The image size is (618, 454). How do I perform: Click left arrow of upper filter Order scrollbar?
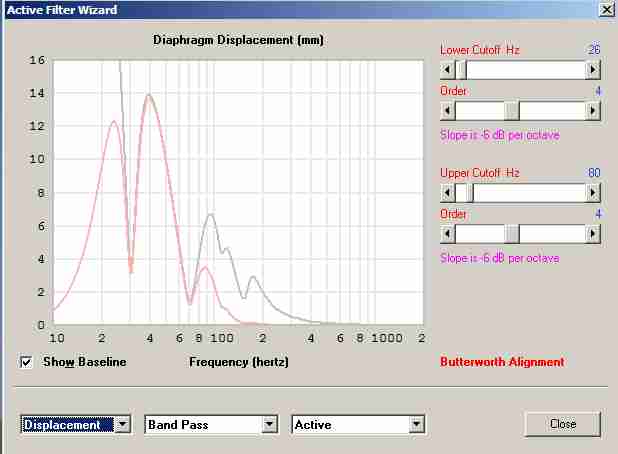point(447,234)
